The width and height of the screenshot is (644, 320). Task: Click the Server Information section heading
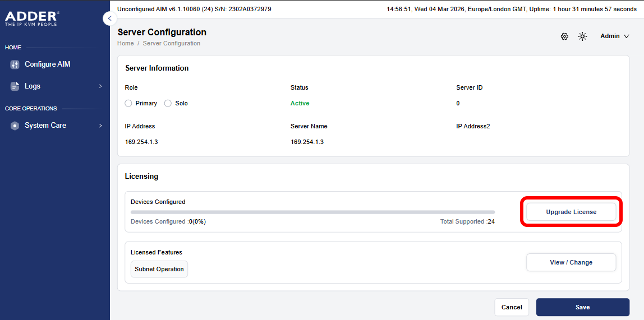(x=157, y=68)
